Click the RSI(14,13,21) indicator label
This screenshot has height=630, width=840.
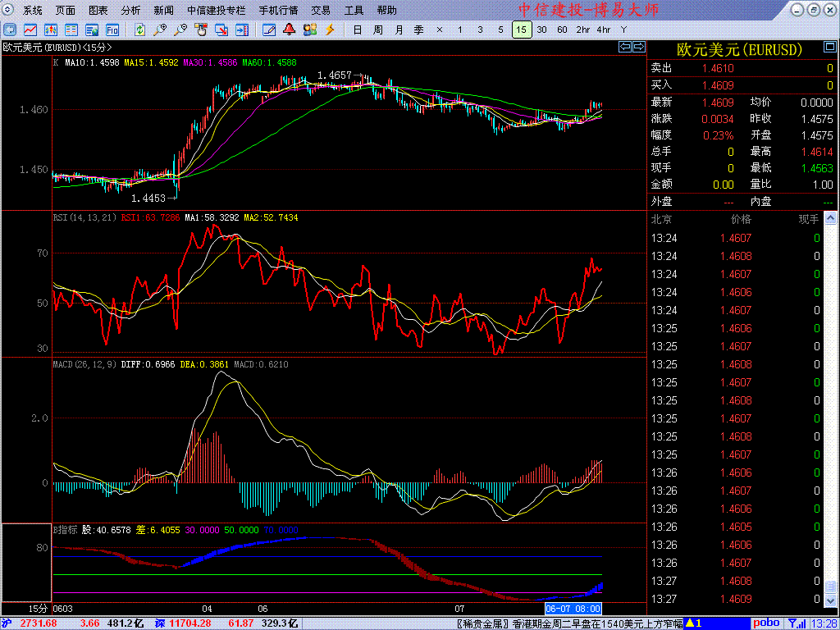pos(84,217)
